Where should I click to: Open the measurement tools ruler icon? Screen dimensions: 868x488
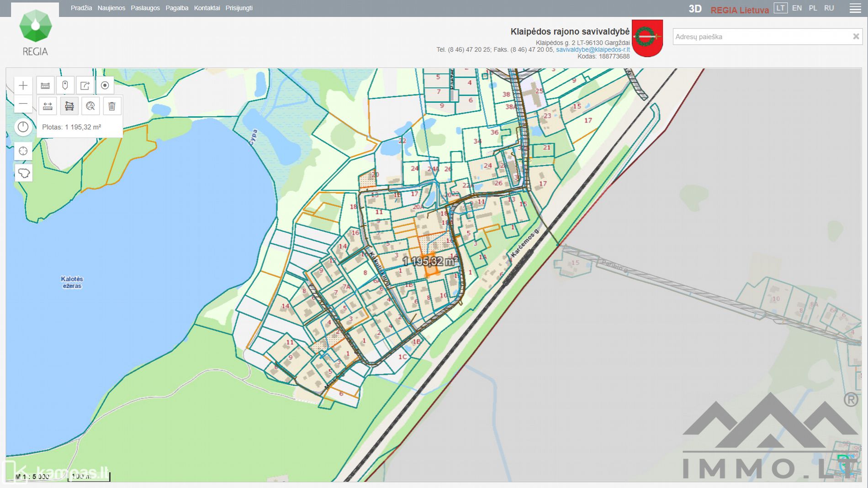45,85
